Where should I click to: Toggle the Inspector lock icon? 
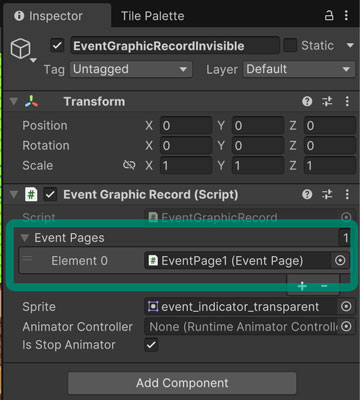329,15
